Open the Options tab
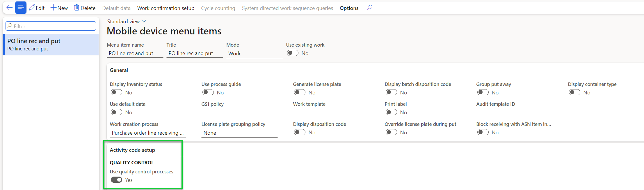Image resolution: width=644 pixels, height=190 pixels. pos(349,8)
